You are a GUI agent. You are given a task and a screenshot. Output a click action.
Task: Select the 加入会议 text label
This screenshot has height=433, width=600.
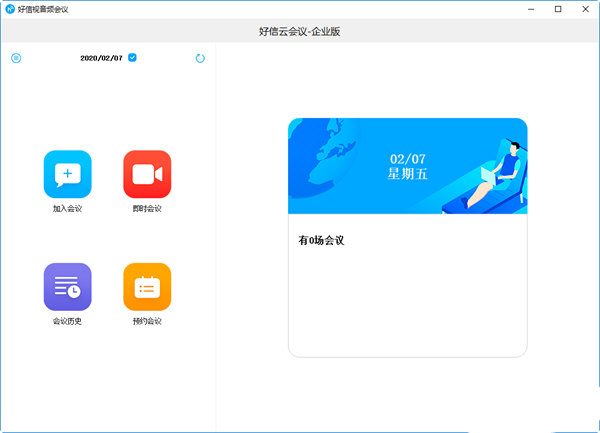pyautogui.click(x=67, y=208)
